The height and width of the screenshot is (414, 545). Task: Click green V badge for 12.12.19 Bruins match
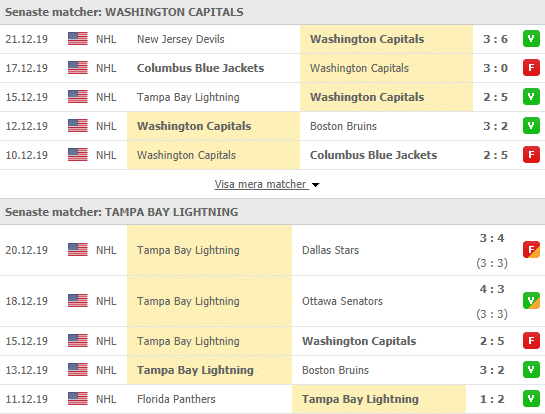click(531, 126)
